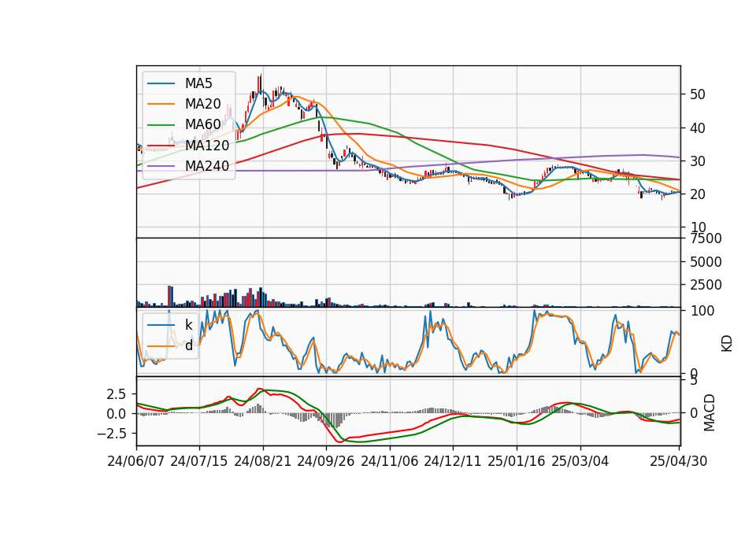
Task: Click the KD axis label 100
Action: [702, 311]
